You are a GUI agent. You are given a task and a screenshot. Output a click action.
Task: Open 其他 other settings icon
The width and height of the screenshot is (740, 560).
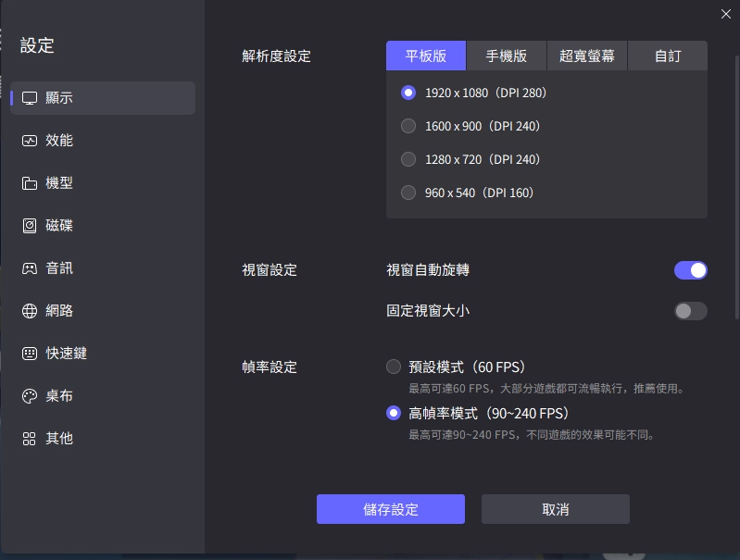click(30, 439)
